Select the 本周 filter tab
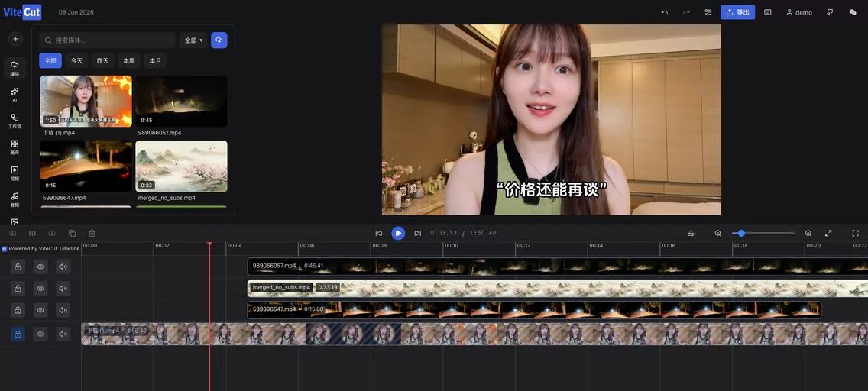The height and width of the screenshot is (391, 868). [x=129, y=61]
